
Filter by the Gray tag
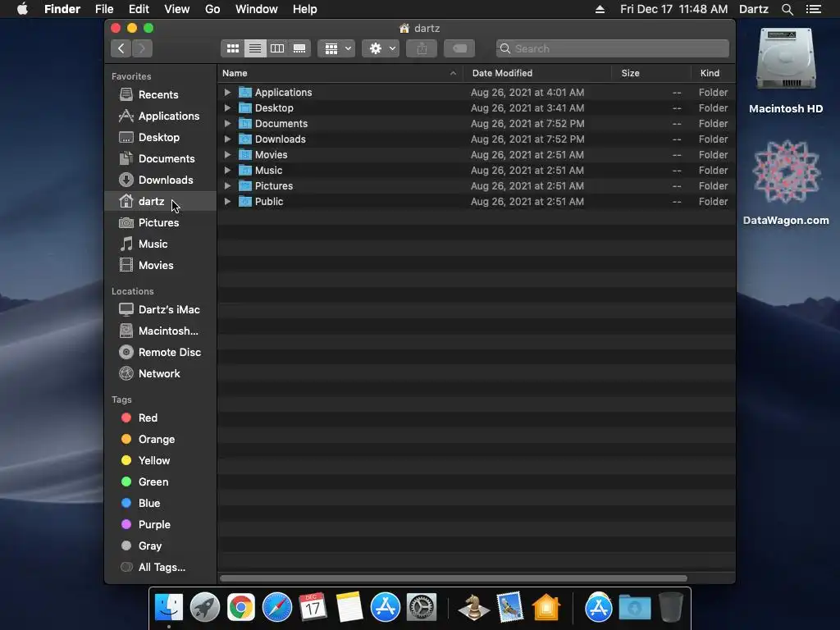click(x=160, y=546)
